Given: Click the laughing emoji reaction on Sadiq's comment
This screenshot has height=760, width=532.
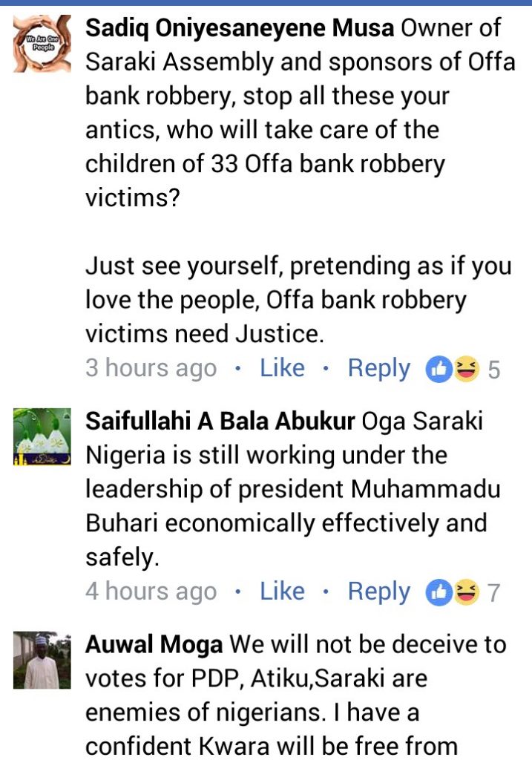Looking at the screenshot, I should (x=467, y=369).
